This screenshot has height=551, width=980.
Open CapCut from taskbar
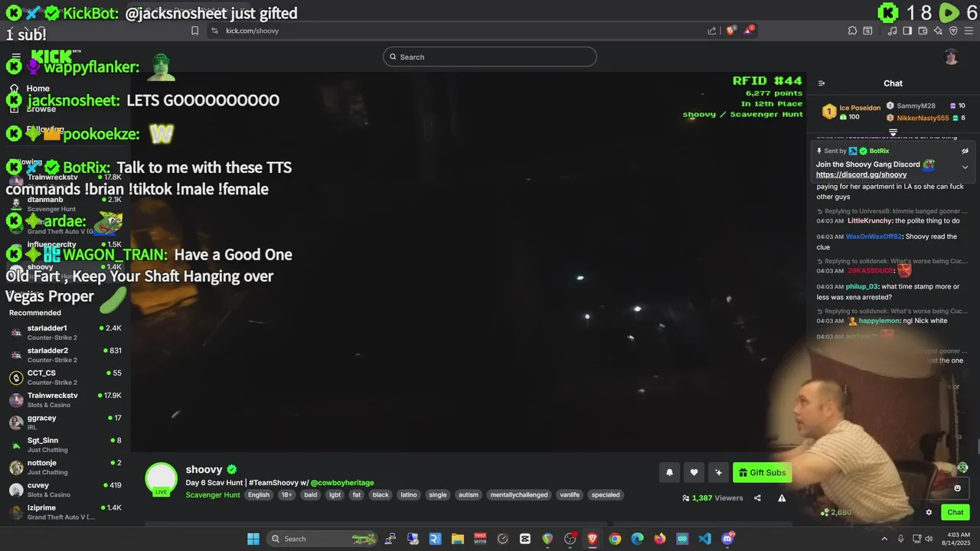(524, 539)
